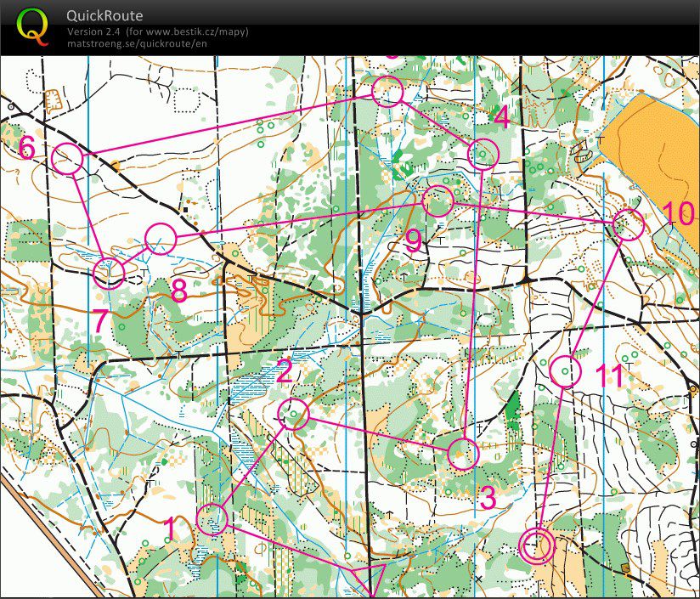Click the magenta number 7 label

click(100, 320)
